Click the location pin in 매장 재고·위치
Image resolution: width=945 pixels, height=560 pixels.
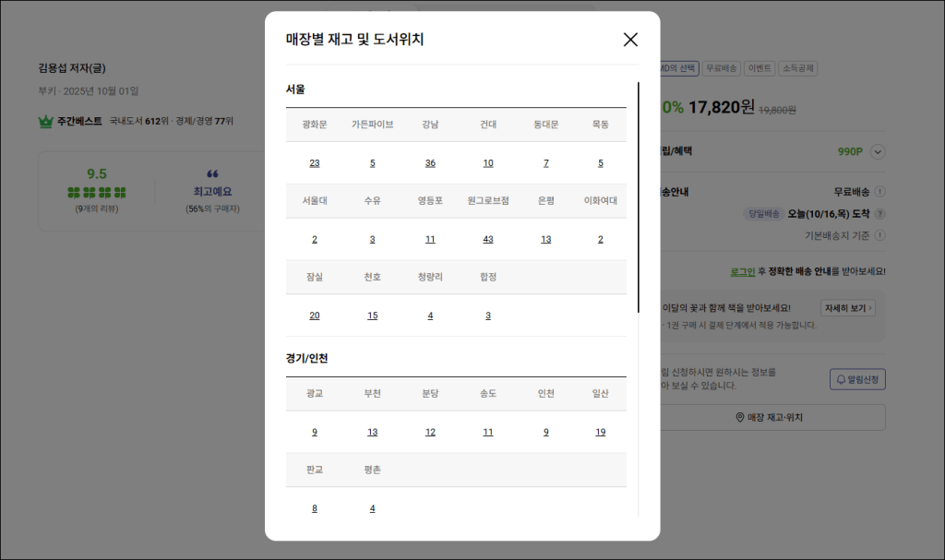click(x=739, y=417)
